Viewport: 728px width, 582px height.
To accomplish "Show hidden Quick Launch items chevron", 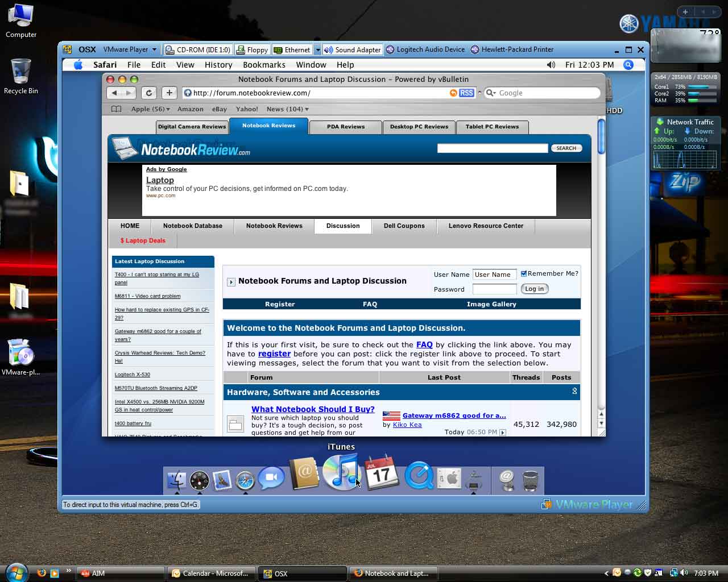I will pyautogui.click(x=69, y=570).
